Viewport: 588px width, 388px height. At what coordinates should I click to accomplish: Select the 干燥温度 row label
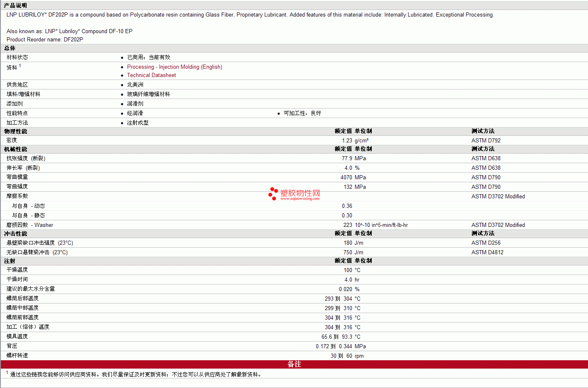tap(17, 270)
